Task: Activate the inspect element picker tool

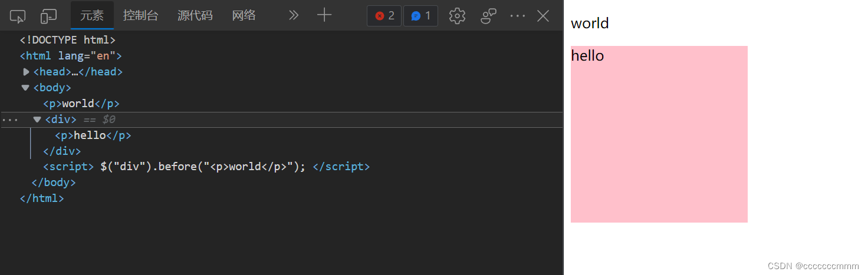Action: pos(18,16)
